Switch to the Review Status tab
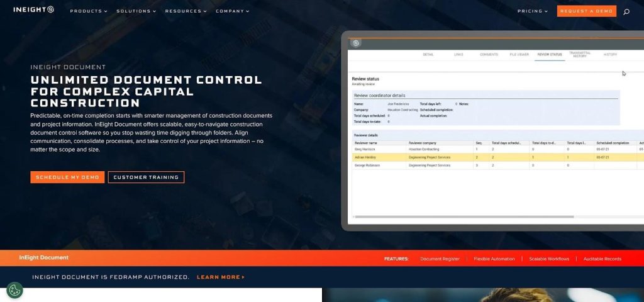Viewport: 644px width, 302px height. (x=549, y=55)
